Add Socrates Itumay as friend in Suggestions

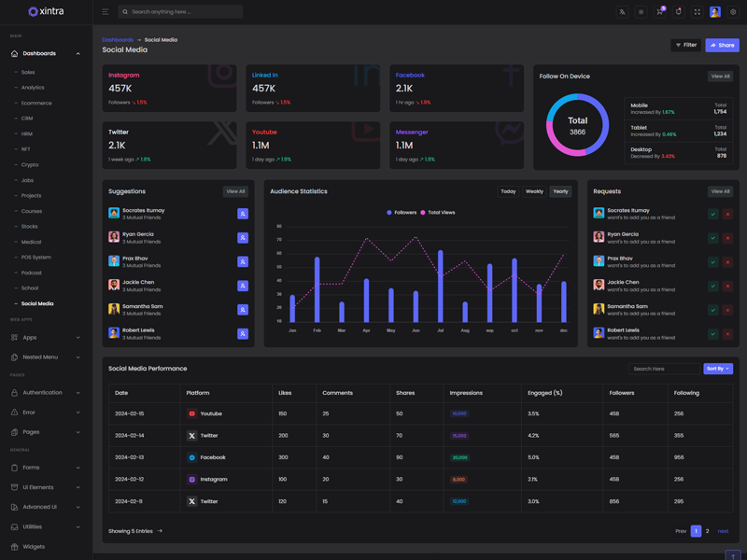coord(243,214)
